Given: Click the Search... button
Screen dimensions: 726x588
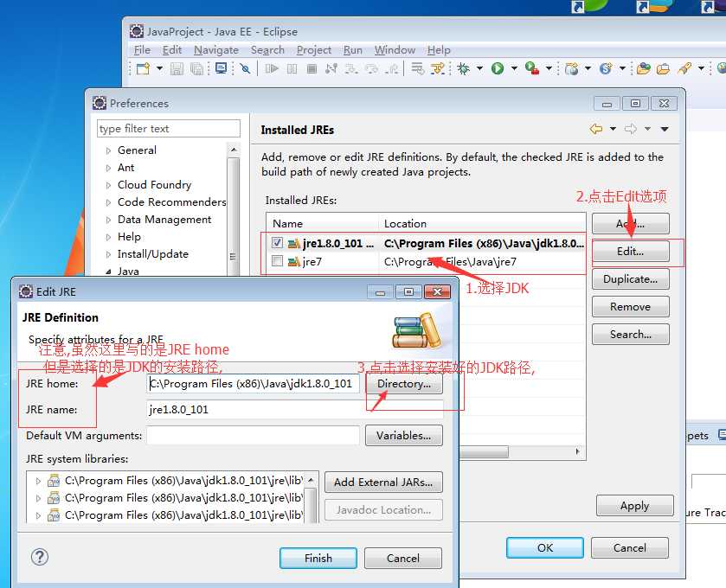Looking at the screenshot, I should (x=630, y=334).
